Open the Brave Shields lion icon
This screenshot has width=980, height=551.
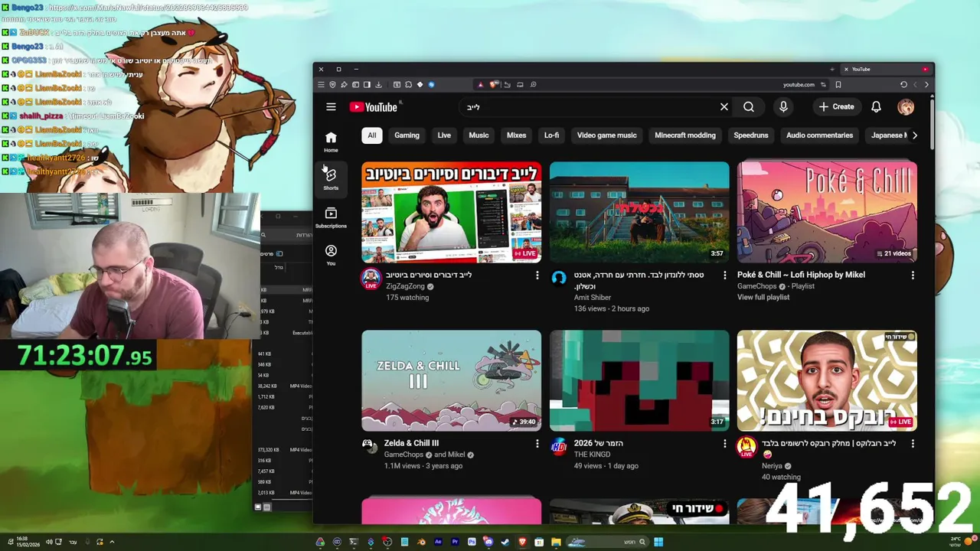pos(494,84)
